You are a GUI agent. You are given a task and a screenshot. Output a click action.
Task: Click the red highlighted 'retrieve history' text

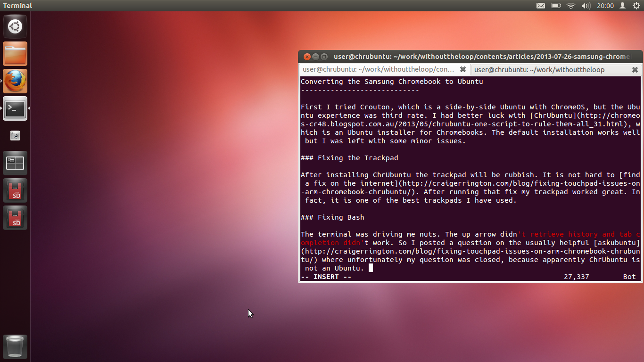pyautogui.click(x=564, y=234)
